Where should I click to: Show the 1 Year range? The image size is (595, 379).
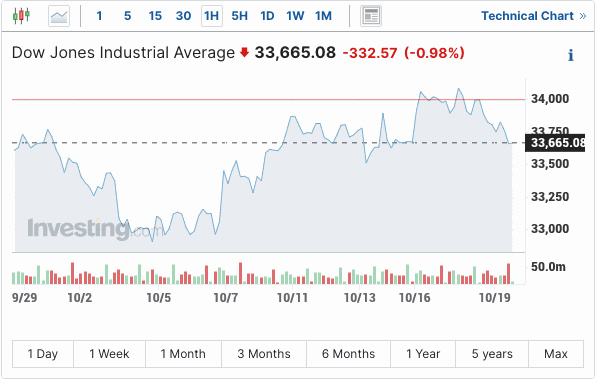click(x=423, y=354)
